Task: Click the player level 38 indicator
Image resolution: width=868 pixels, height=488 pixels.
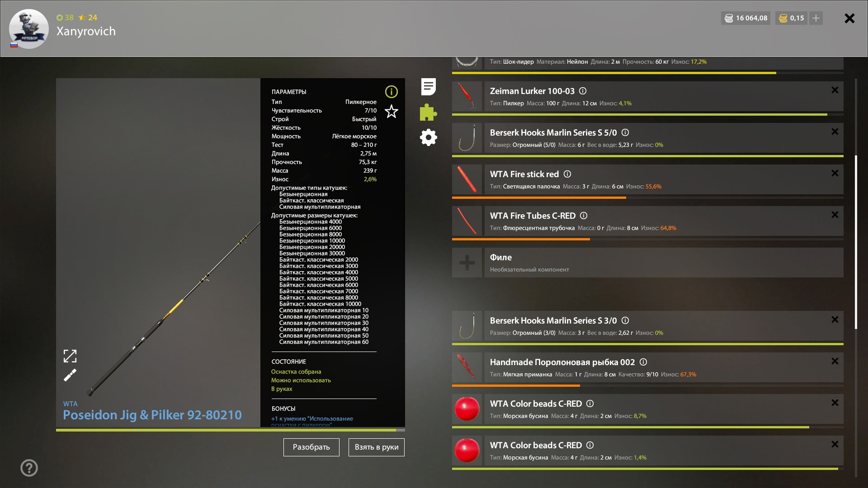Action: pyautogui.click(x=65, y=18)
